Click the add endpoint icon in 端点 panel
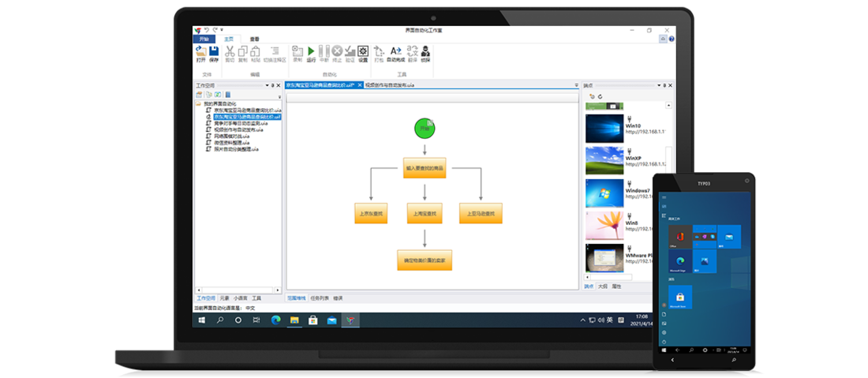The width and height of the screenshot is (868, 378). pos(592,96)
